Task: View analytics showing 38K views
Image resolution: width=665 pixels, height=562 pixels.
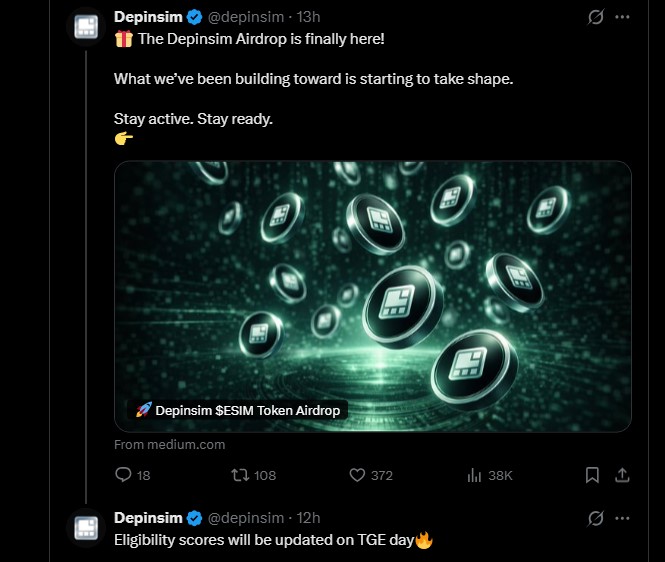Action: tap(475, 475)
